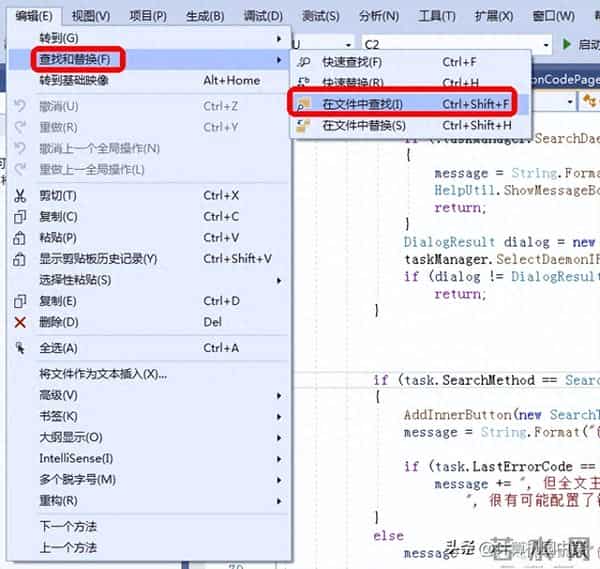Screen dimensions: 600x569
Task: Click the 'DialogResult dialog = new' code line
Action: 499,242
